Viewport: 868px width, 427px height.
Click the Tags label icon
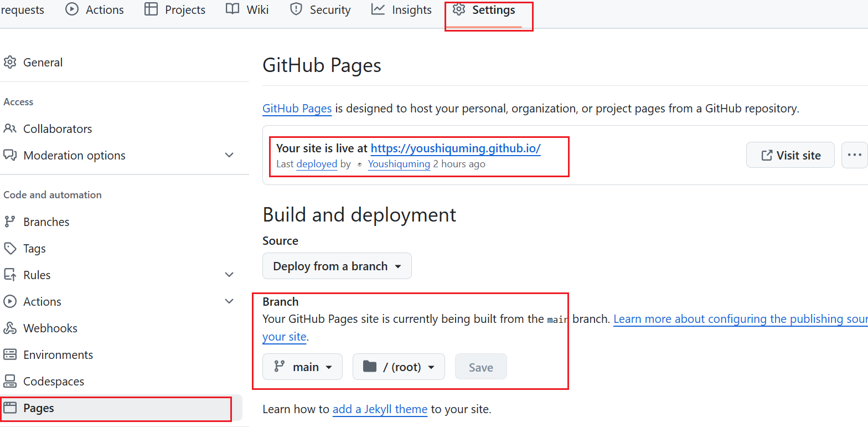(x=10, y=248)
